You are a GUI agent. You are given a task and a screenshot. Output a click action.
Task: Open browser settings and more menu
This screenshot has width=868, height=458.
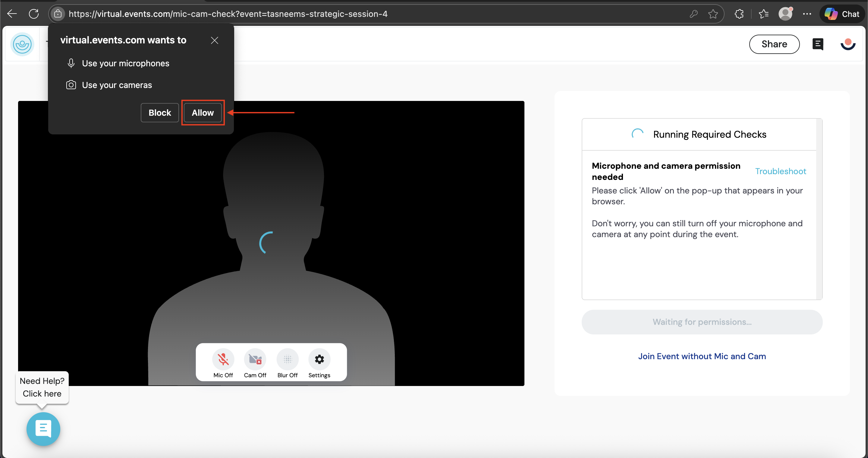click(807, 14)
